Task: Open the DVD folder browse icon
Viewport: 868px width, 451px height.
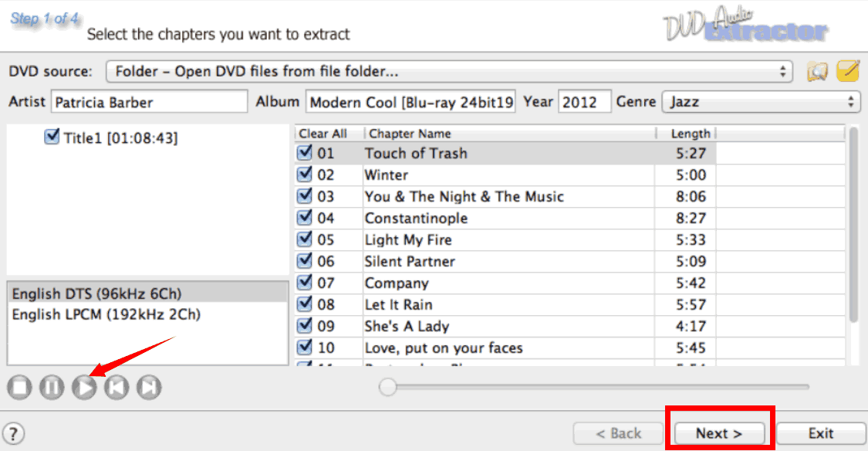Action: pos(818,72)
